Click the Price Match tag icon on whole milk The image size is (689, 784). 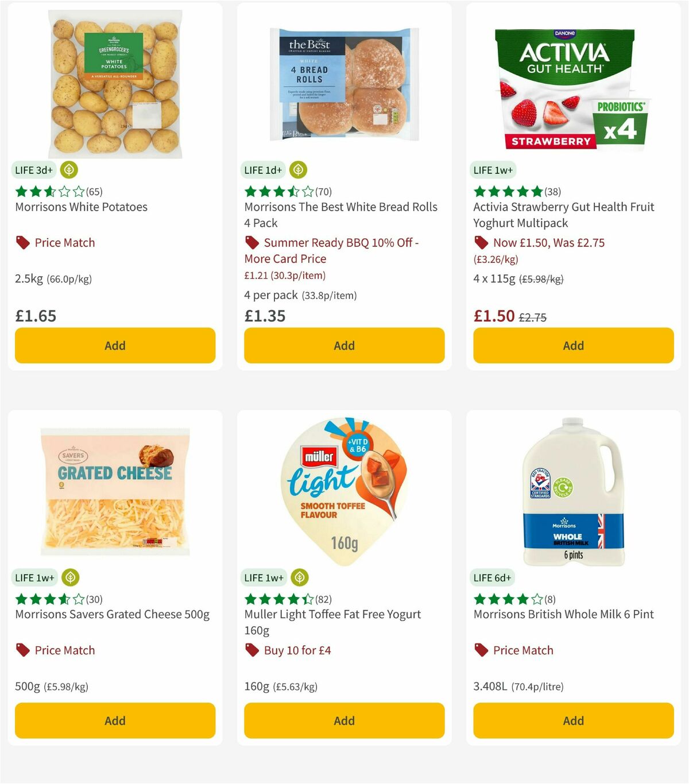pyautogui.click(x=481, y=650)
